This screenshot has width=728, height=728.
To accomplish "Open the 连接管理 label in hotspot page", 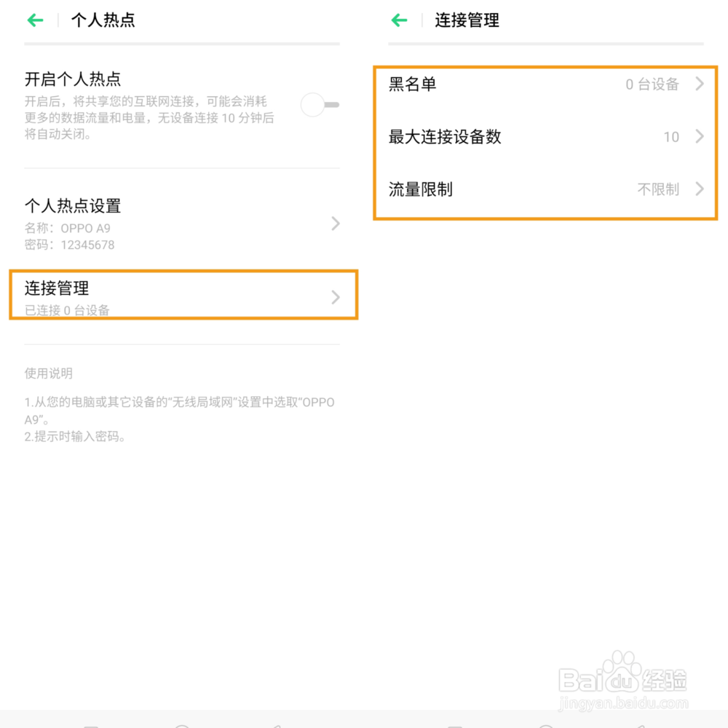I will pos(57,288).
